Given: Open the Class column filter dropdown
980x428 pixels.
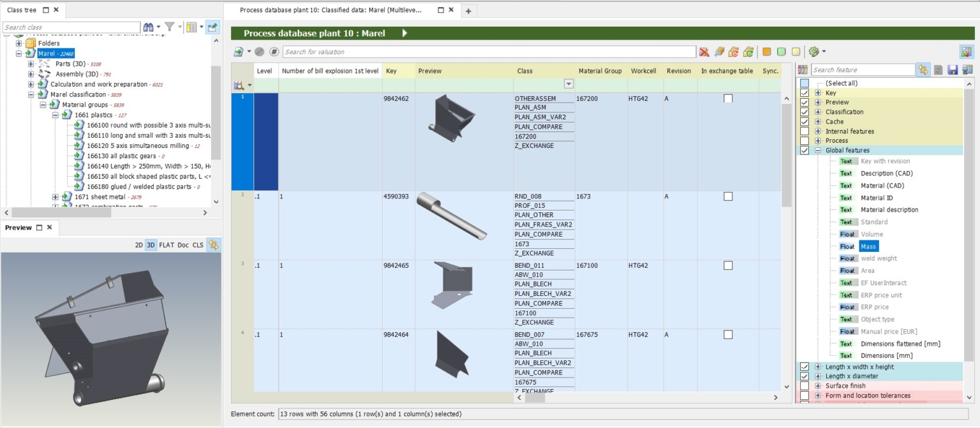Looking at the screenshot, I should (x=568, y=84).
